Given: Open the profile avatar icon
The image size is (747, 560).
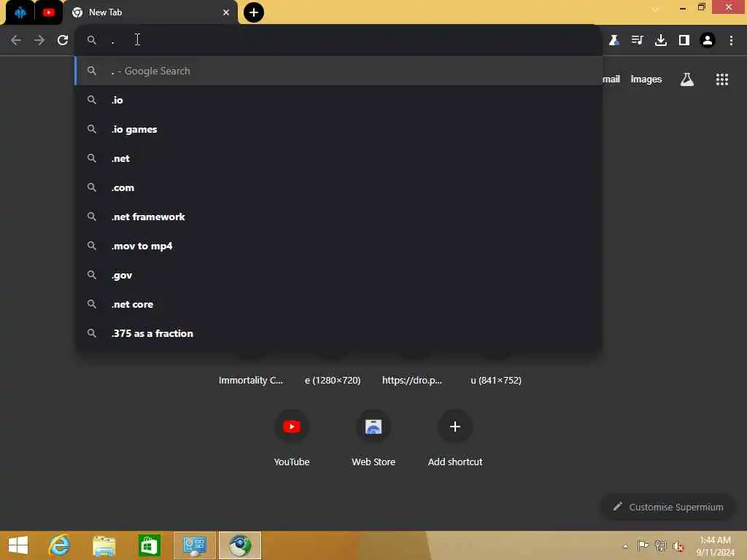Looking at the screenshot, I should coord(708,40).
